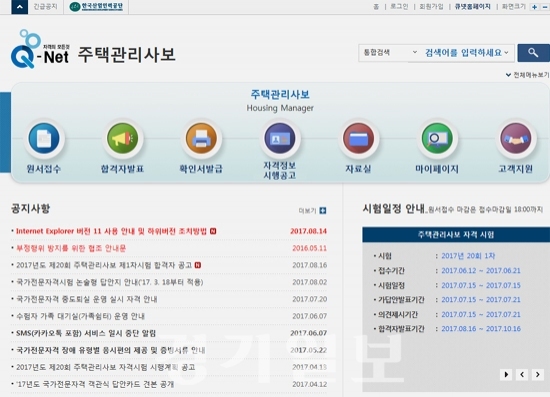This screenshot has height=397, width=550.
Task: Click the 더보기 plus icon in 공지사항
Action: [323, 210]
